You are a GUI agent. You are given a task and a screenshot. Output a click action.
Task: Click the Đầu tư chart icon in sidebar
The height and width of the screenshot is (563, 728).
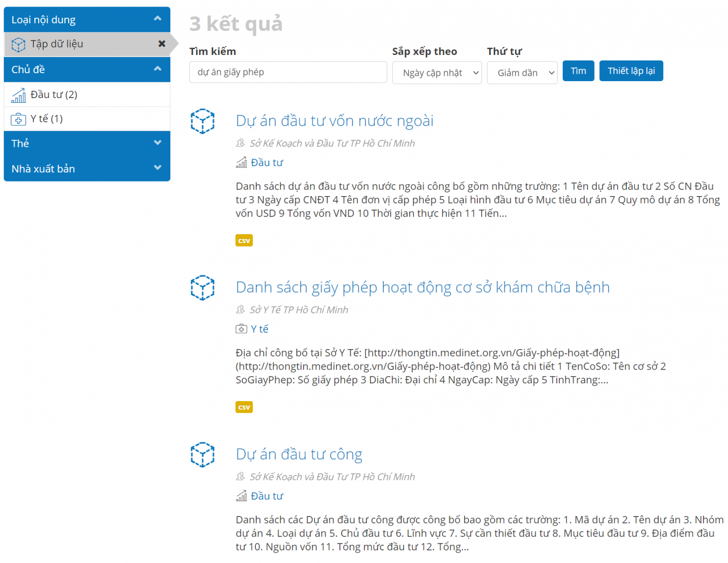(x=18, y=95)
